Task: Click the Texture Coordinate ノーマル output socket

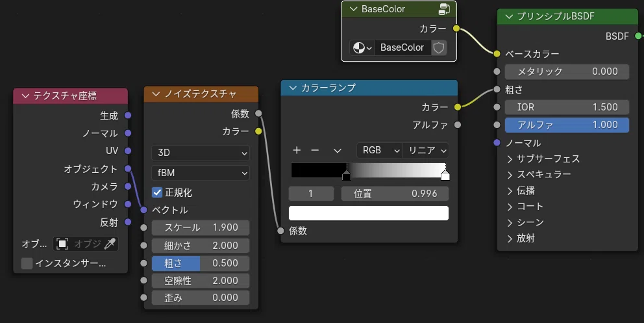Action: 128,133
